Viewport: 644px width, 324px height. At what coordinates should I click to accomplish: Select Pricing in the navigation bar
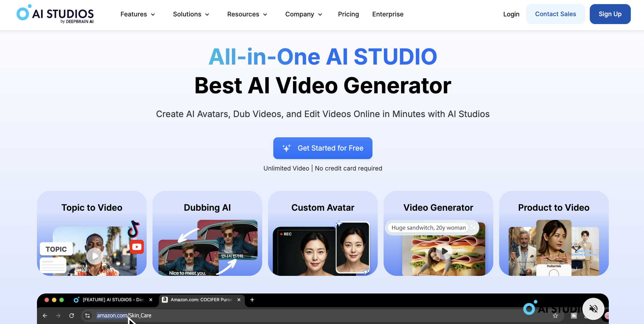348,14
